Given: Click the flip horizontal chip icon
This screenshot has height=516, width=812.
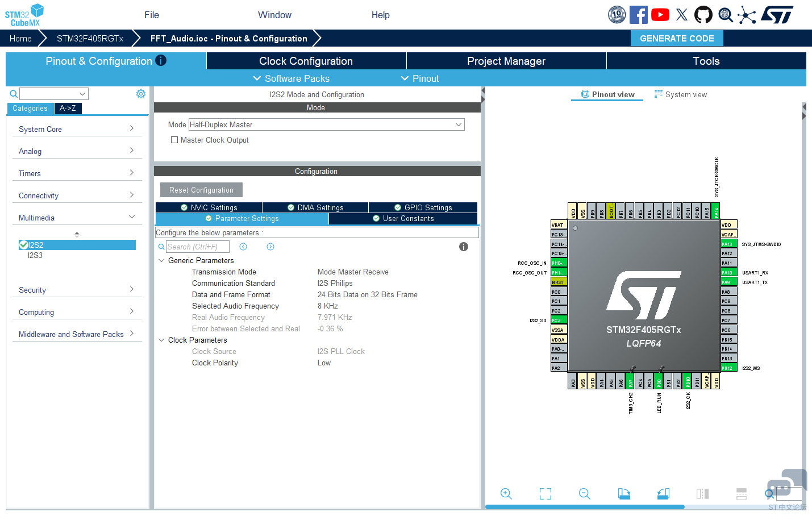Looking at the screenshot, I should (702, 494).
